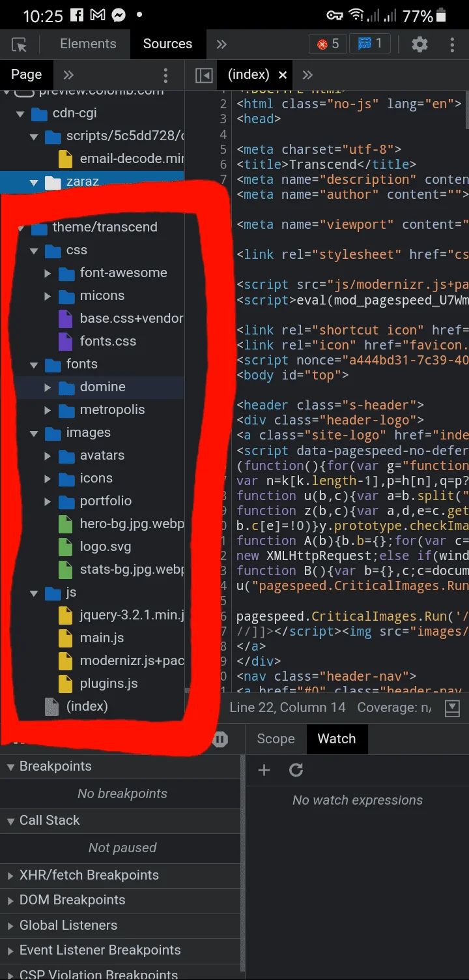The image size is (469, 980).
Task: Open the email-decode.min file
Action: pos(121,159)
